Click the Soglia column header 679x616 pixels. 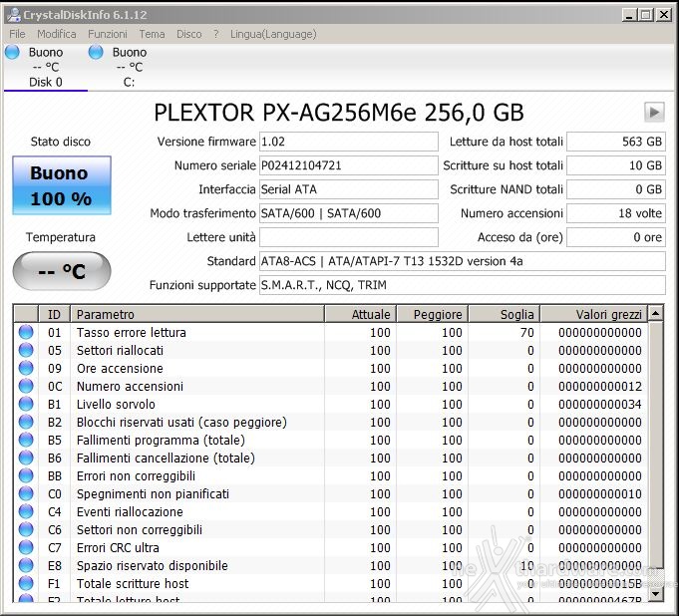click(505, 314)
